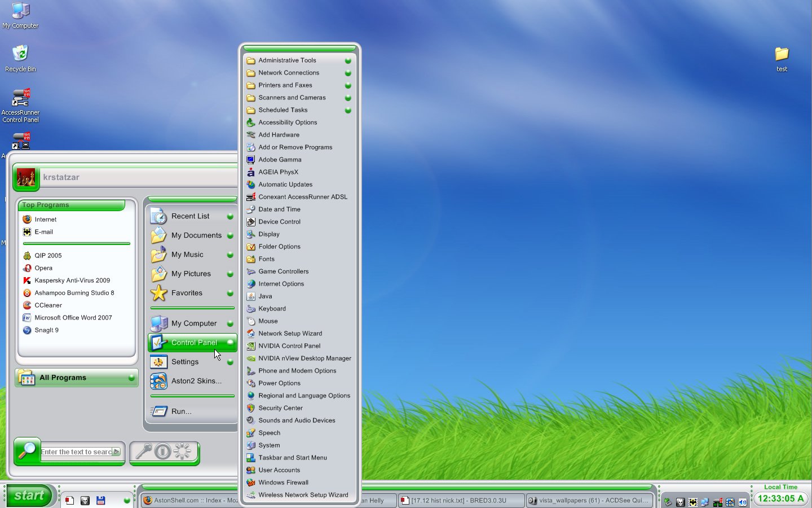Open the Recycle Bin desktop icon
812x508 pixels.
(20, 58)
